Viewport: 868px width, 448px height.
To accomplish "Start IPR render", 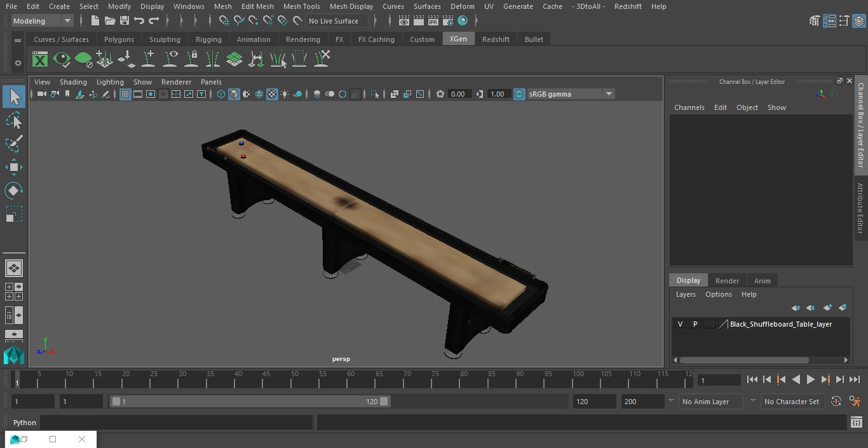I will coord(433,21).
